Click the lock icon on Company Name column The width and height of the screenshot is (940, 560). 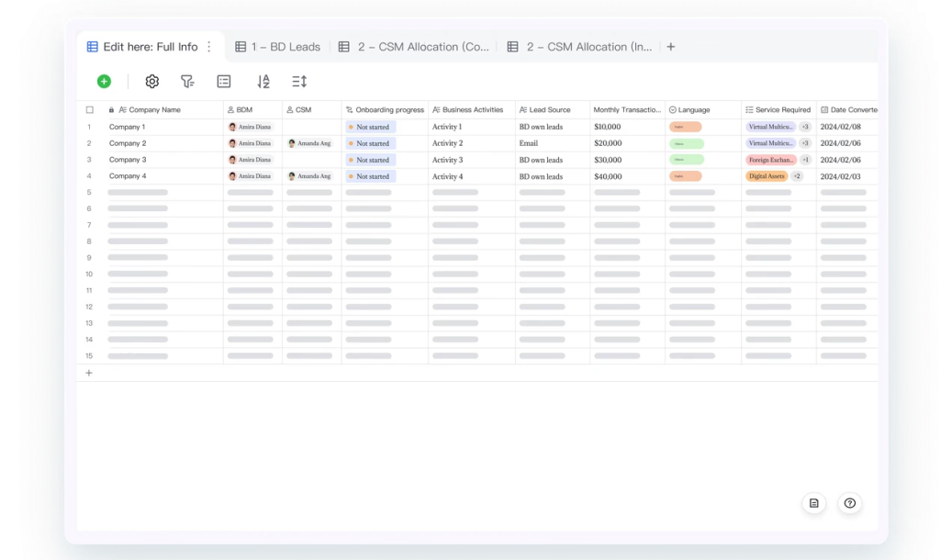click(x=111, y=110)
